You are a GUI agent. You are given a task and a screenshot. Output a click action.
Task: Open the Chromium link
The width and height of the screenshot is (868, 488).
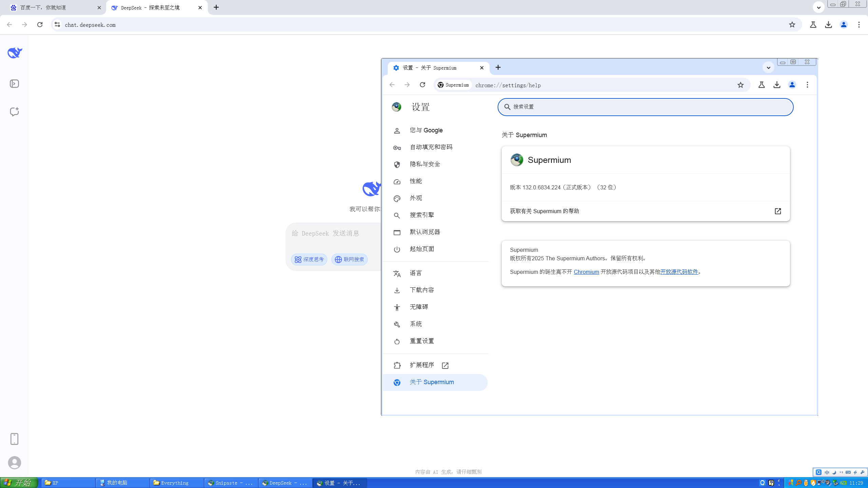click(586, 271)
